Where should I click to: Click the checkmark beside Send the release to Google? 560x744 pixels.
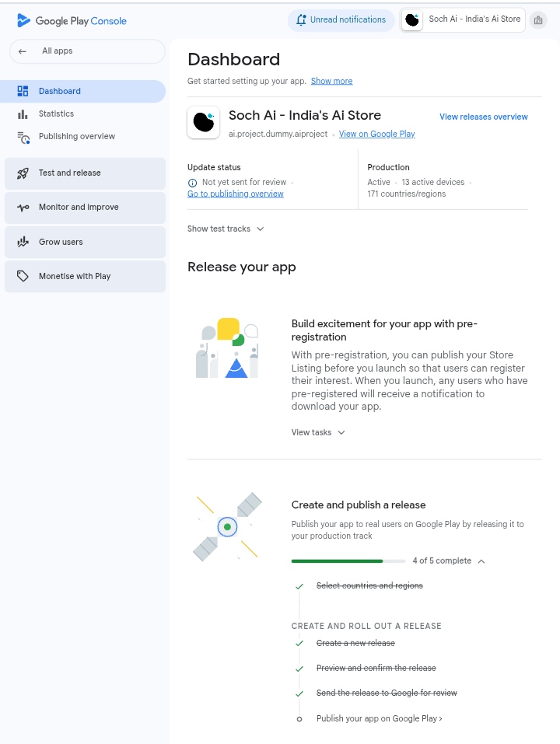click(299, 693)
